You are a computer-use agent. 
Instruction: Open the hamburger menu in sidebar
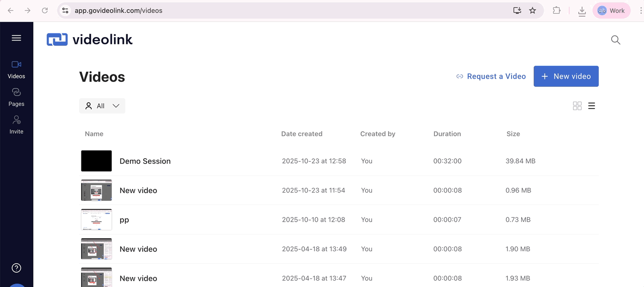pyautogui.click(x=16, y=38)
